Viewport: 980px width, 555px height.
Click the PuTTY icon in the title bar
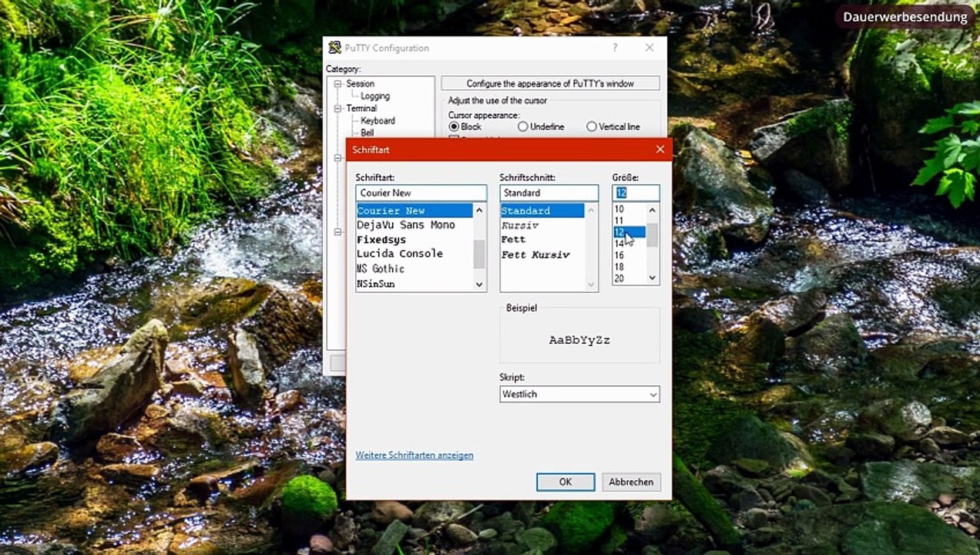pyautogui.click(x=334, y=48)
